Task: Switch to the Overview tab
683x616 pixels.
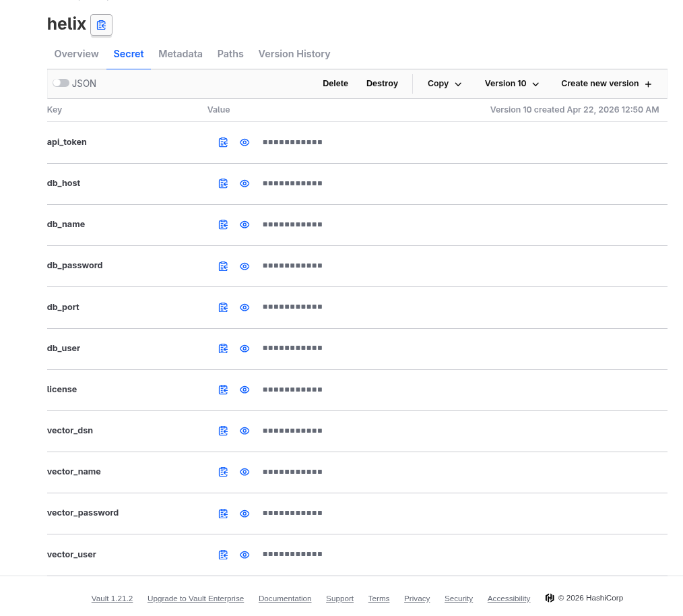Action: [76, 54]
